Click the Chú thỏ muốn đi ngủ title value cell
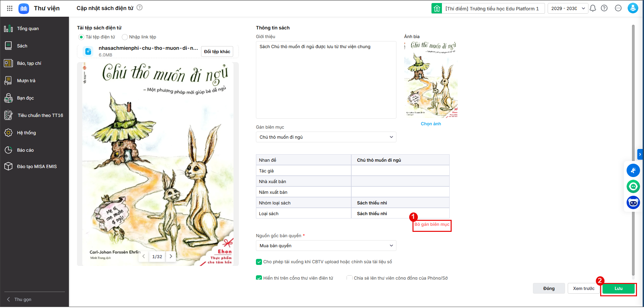This screenshot has width=644, height=308. [x=400, y=160]
